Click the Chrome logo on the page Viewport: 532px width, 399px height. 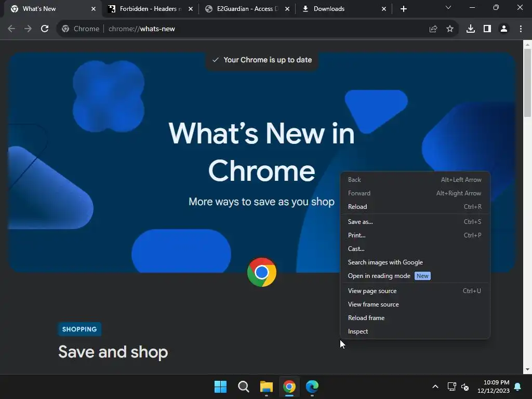[262, 272]
